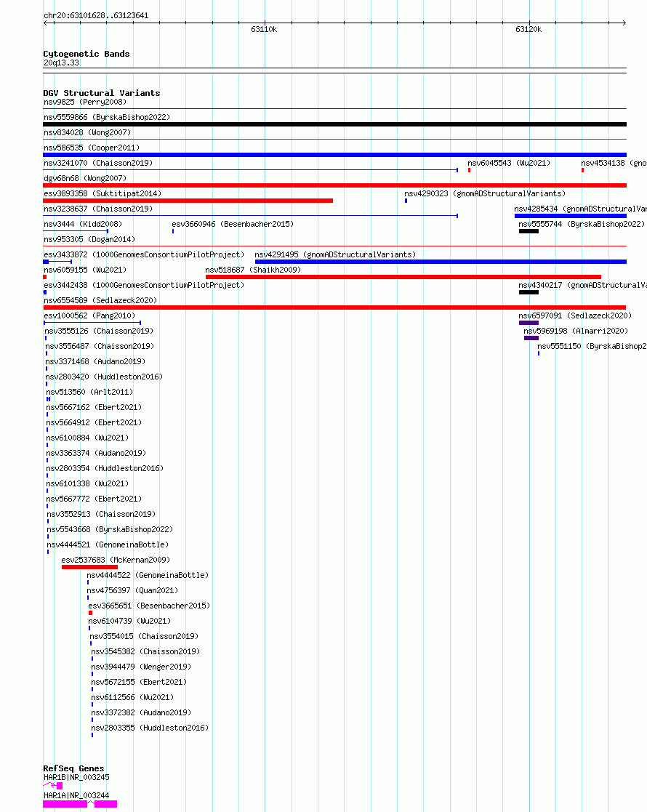Screen dimensions: 647x812
Task: Open nsv3944479 (Wenger2019) label
Action: coord(141,667)
